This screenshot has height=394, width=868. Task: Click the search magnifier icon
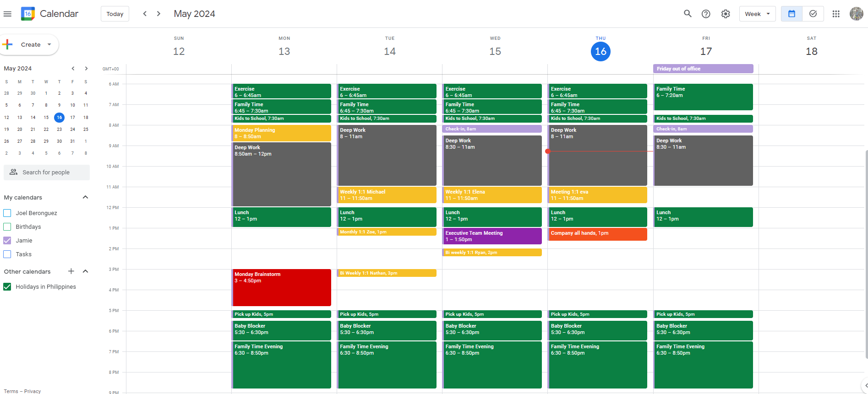[x=688, y=14]
